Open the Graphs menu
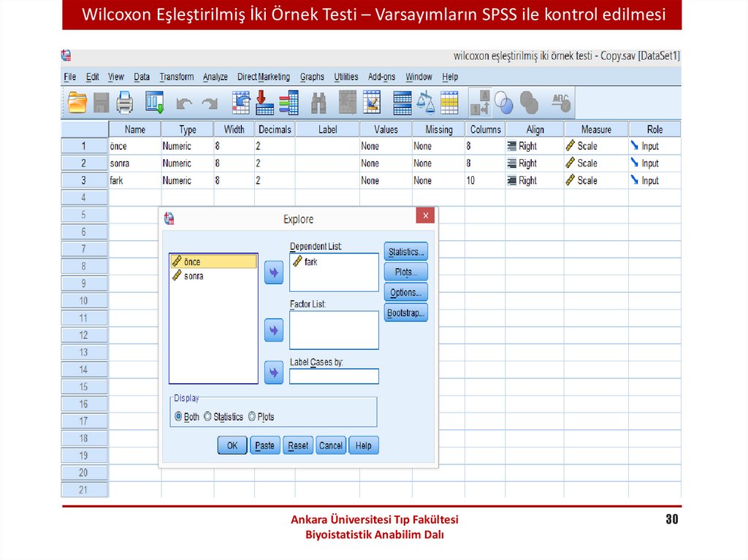This screenshot has height=560, width=748. (x=312, y=77)
